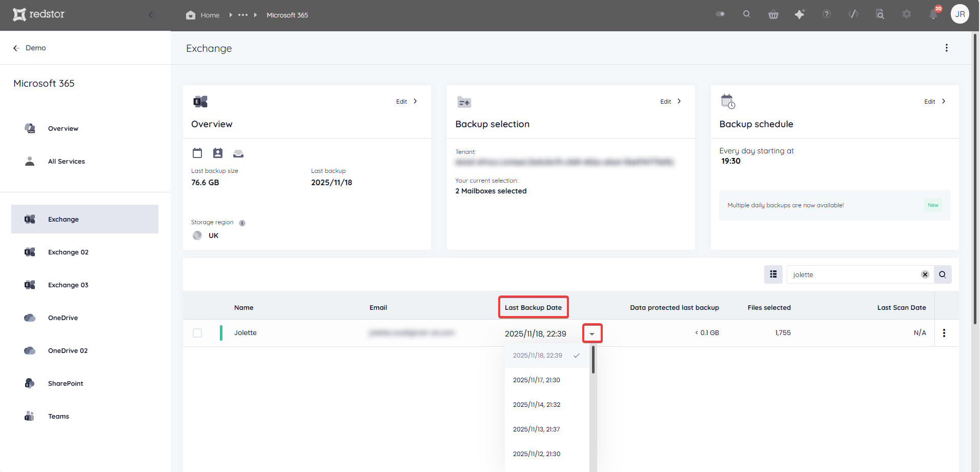Sort by Name column
980x472 pixels.
(x=243, y=308)
